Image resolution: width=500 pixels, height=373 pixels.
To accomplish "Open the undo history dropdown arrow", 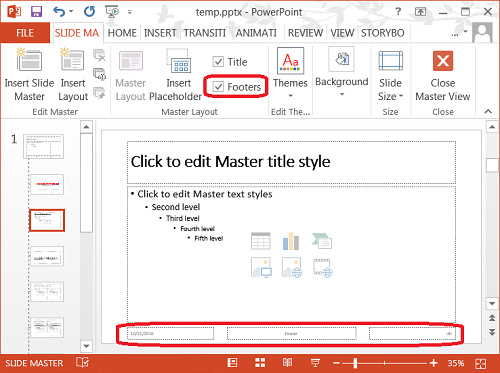I will click(x=71, y=12).
